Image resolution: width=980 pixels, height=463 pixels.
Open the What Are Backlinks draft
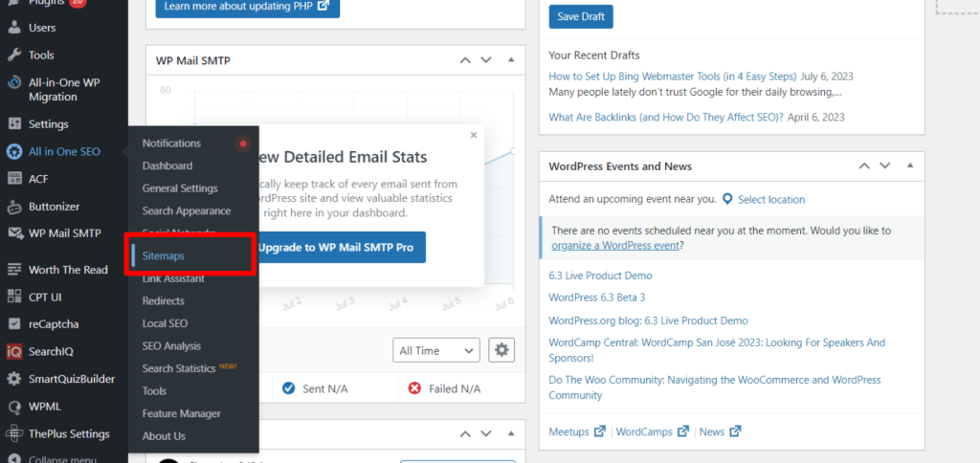666,117
